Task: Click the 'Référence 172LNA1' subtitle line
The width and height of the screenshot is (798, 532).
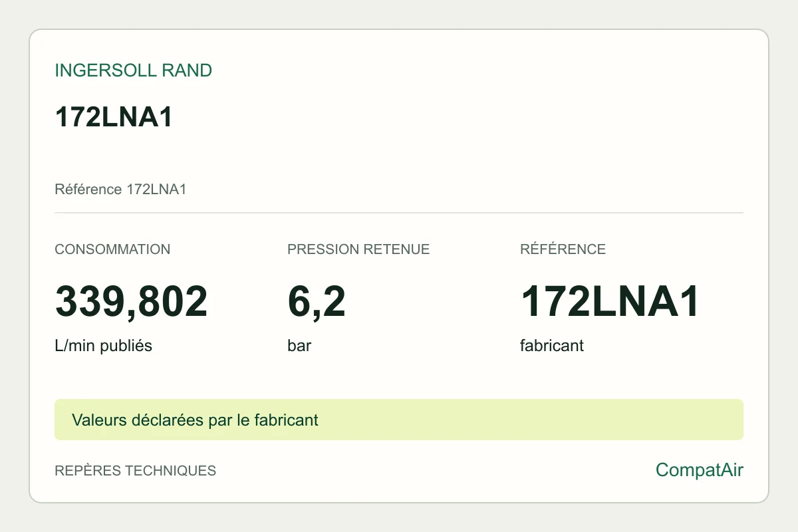Action: pos(120,190)
